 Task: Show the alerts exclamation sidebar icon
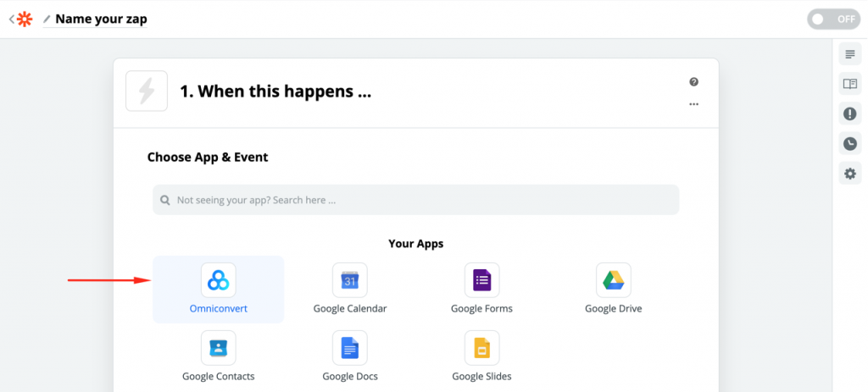[x=849, y=113]
